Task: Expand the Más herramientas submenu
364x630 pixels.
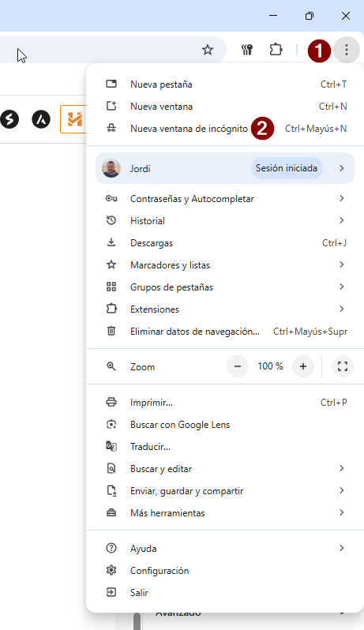Action: pyautogui.click(x=225, y=512)
